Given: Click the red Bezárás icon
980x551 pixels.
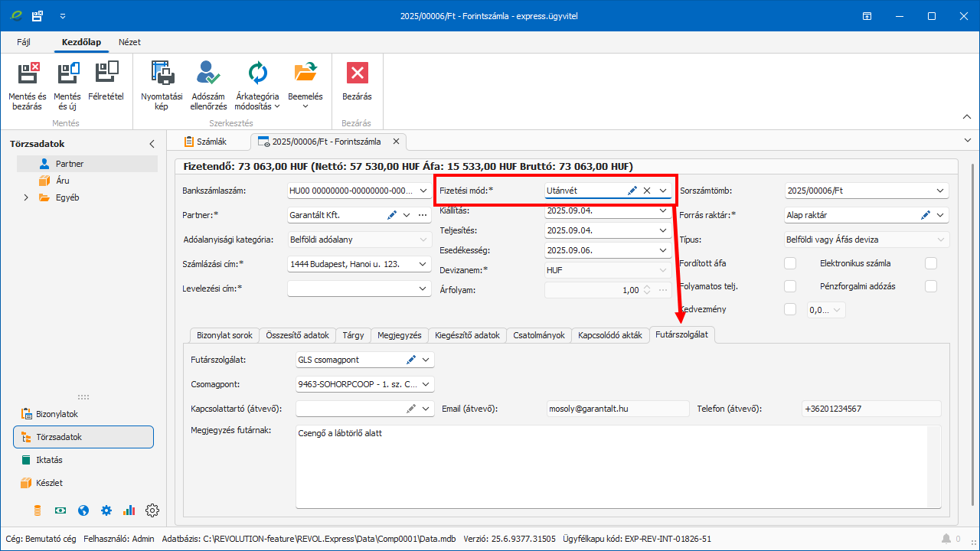Looking at the screenshot, I should point(357,73).
